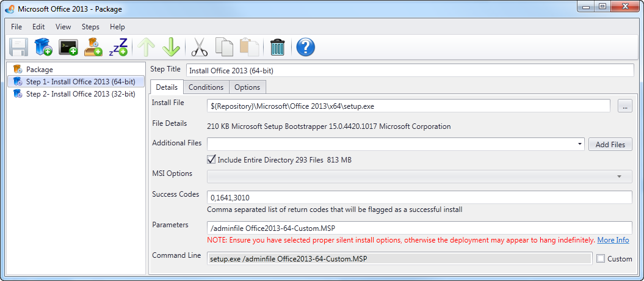Browse for install file with ellipsis button

(x=624, y=106)
